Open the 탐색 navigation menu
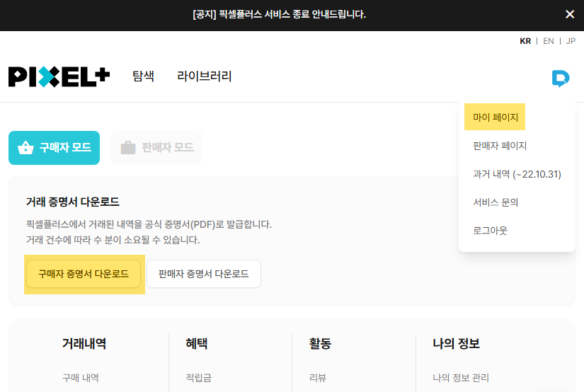Screen dimensions: 584x392 click(x=144, y=76)
